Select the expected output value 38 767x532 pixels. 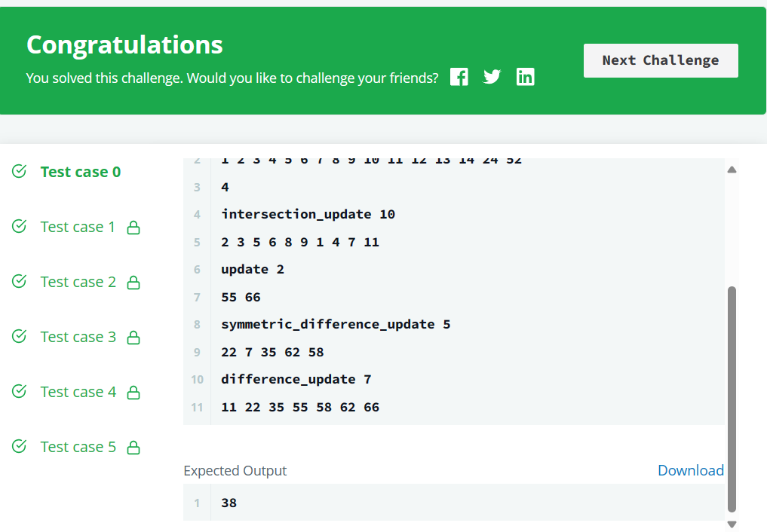[229, 503]
